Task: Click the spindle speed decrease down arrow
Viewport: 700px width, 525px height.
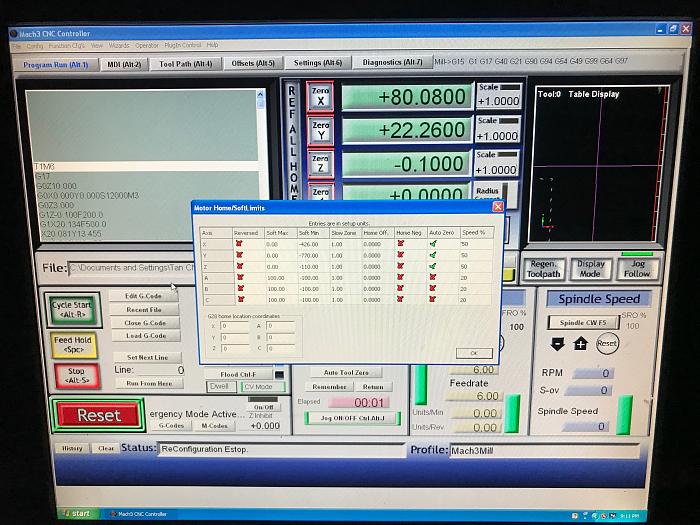Action: (x=558, y=343)
